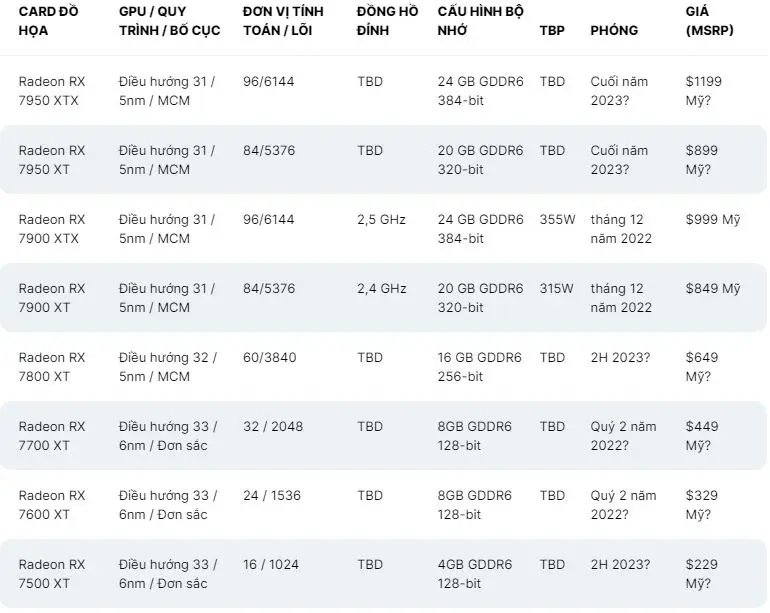
Task: Select the $229 Mỹ? price cell
Action: [x=701, y=574]
